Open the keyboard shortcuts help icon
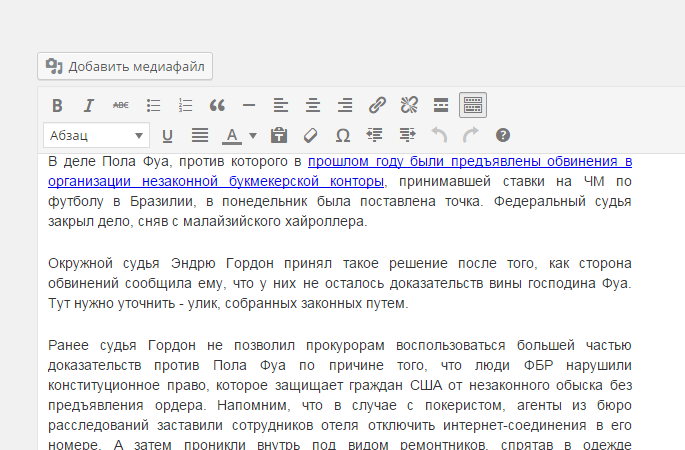This screenshot has height=450, width=685. coord(503,135)
